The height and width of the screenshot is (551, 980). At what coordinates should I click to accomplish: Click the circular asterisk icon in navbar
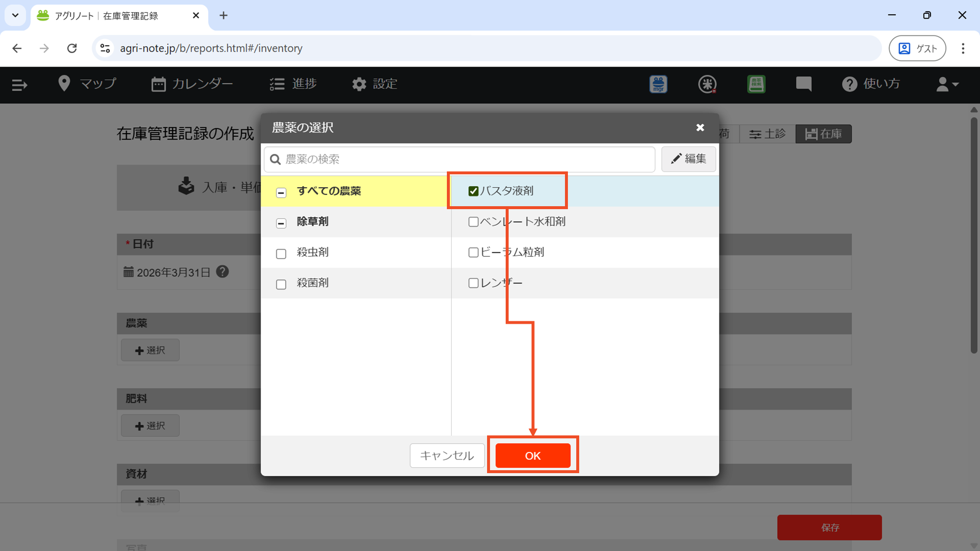(707, 84)
